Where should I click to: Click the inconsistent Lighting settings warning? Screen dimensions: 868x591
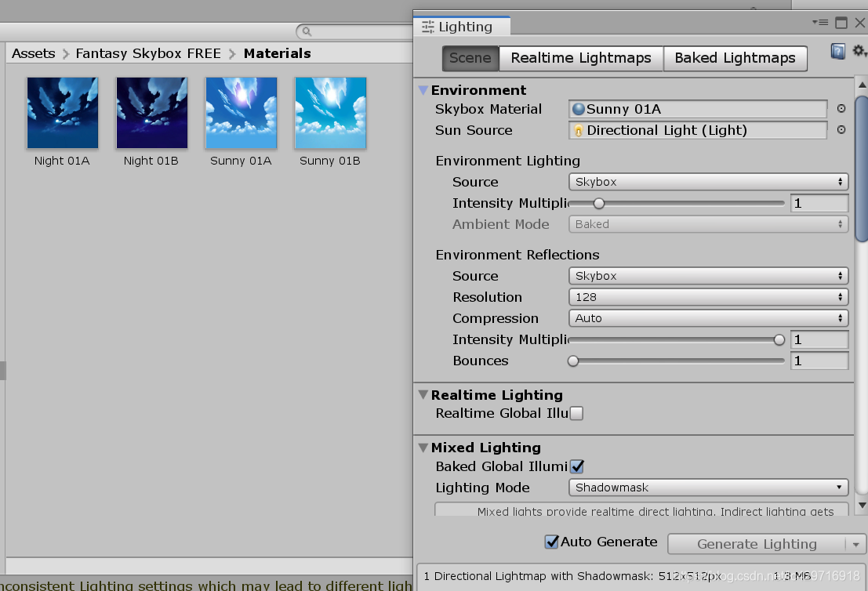pyautogui.click(x=206, y=585)
